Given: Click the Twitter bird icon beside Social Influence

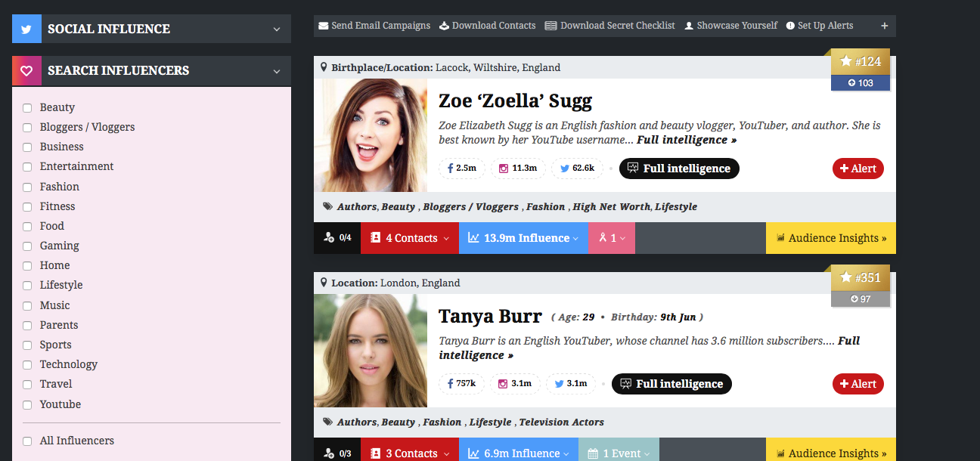Looking at the screenshot, I should coord(26,29).
